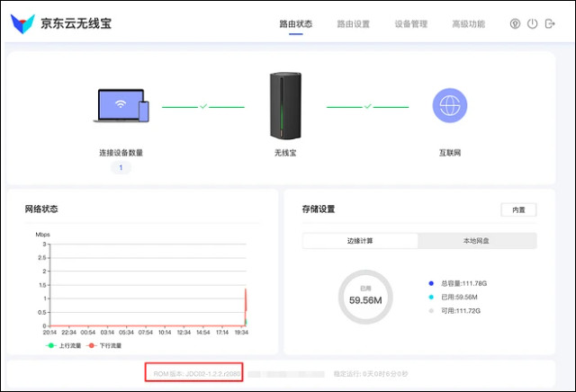Open connected device count badge showing 1
576x392 pixels.
tap(121, 168)
